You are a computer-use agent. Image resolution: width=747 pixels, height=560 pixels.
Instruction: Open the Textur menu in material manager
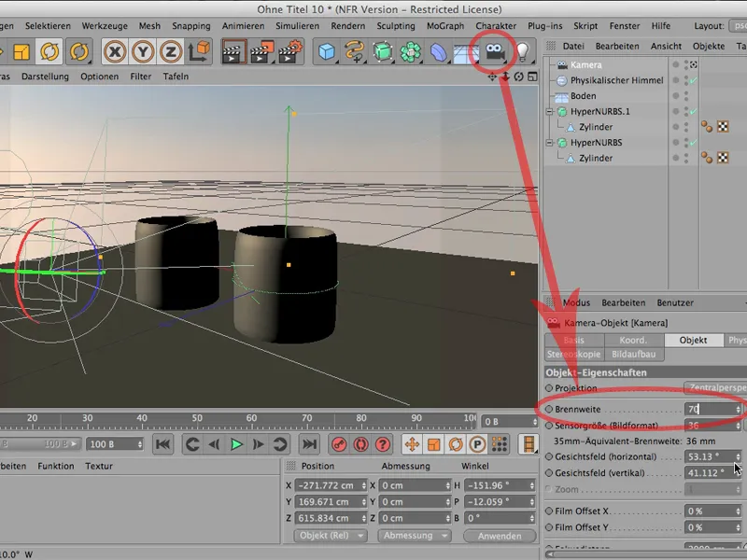pos(99,466)
